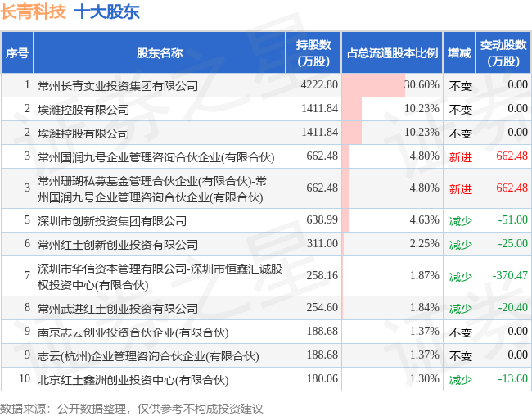Click the holding value 4222.80
This screenshot has width=532, height=416.
(319, 84)
